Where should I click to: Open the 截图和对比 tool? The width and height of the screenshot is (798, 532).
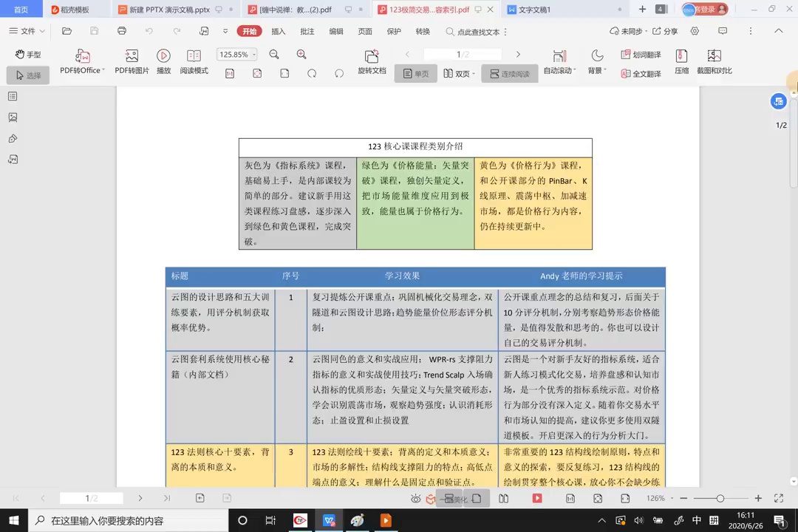pyautogui.click(x=714, y=57)
